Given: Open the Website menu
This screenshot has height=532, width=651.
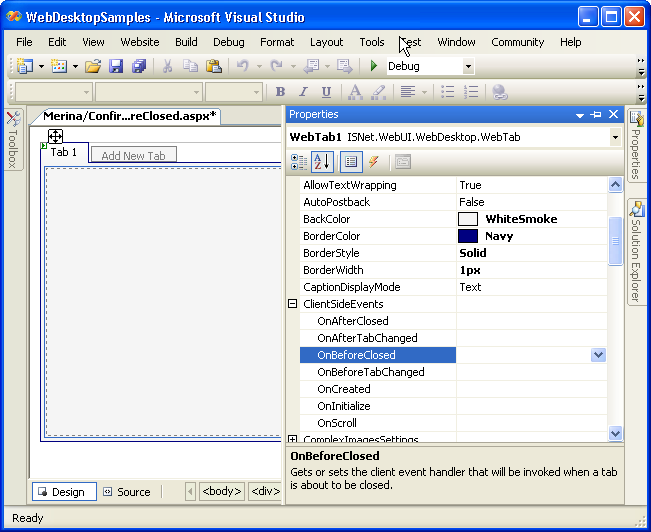Looking at the screenshot, I should pyautogui.click(x=140, y=42).
